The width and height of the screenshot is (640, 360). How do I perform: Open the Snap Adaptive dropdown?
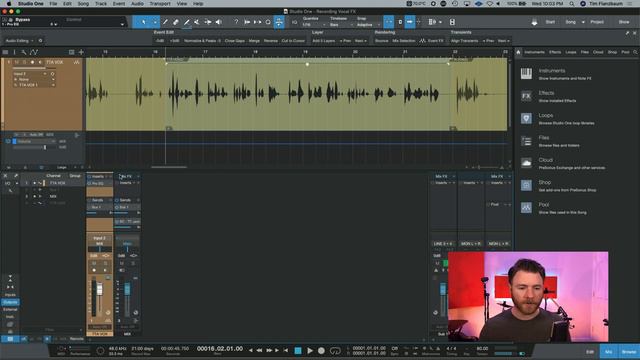click(x=368, y=25)
